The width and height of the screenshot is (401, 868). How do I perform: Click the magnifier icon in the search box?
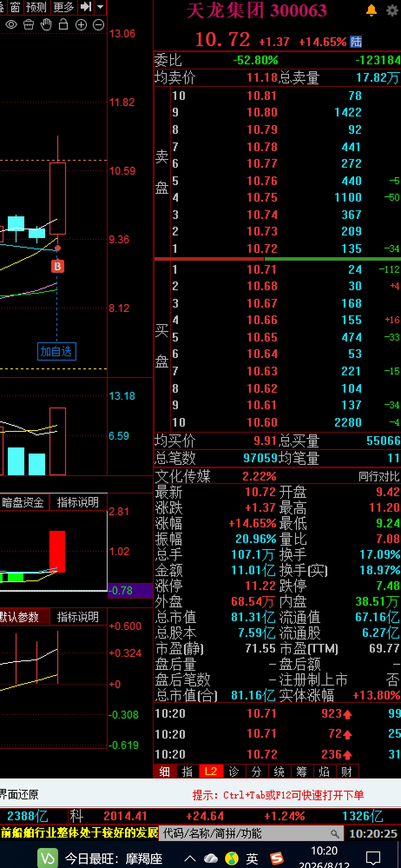coord(335,833)
